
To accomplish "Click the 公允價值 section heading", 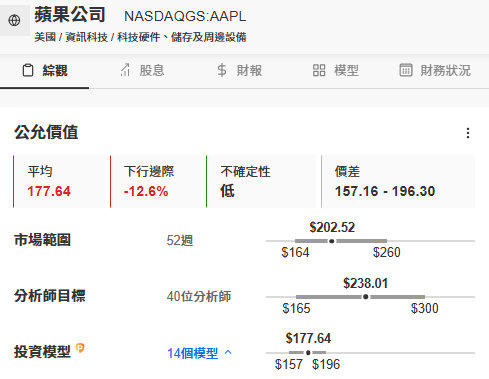I will 46,132.
